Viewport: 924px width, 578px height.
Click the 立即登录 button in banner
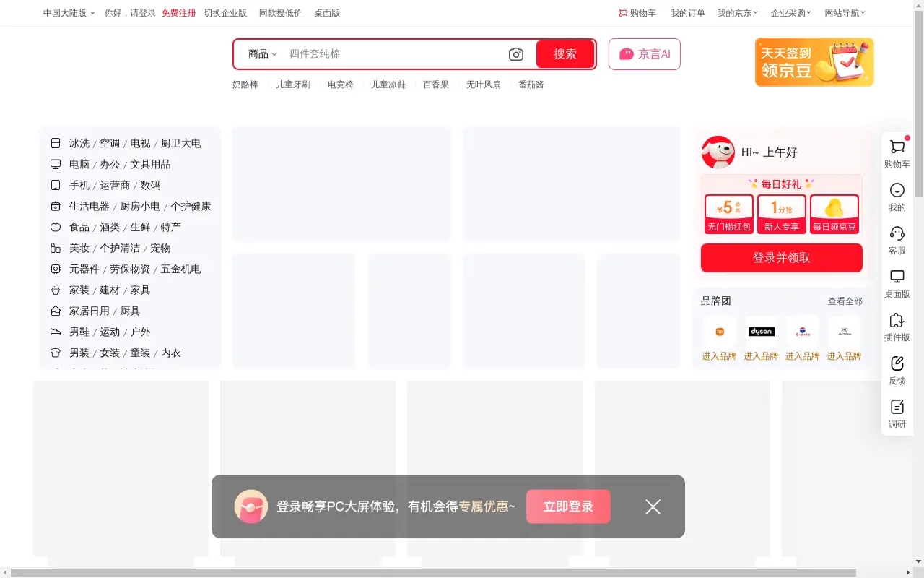(568, 506)
